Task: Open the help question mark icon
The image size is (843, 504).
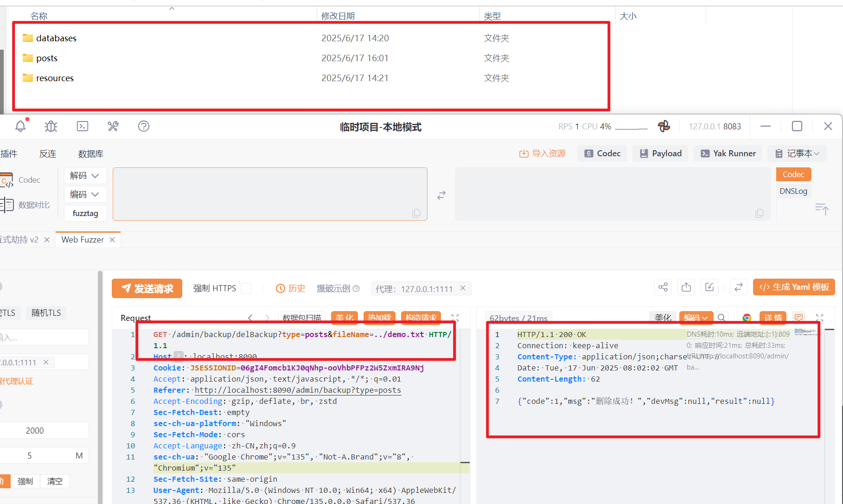Action: click(144, 126)
